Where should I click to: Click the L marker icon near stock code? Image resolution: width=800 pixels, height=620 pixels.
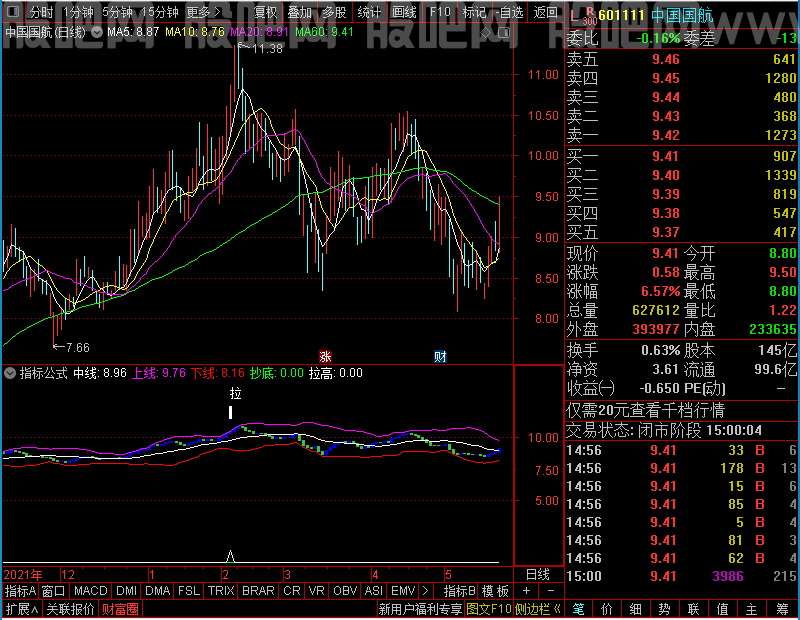(x=574, y=16)
